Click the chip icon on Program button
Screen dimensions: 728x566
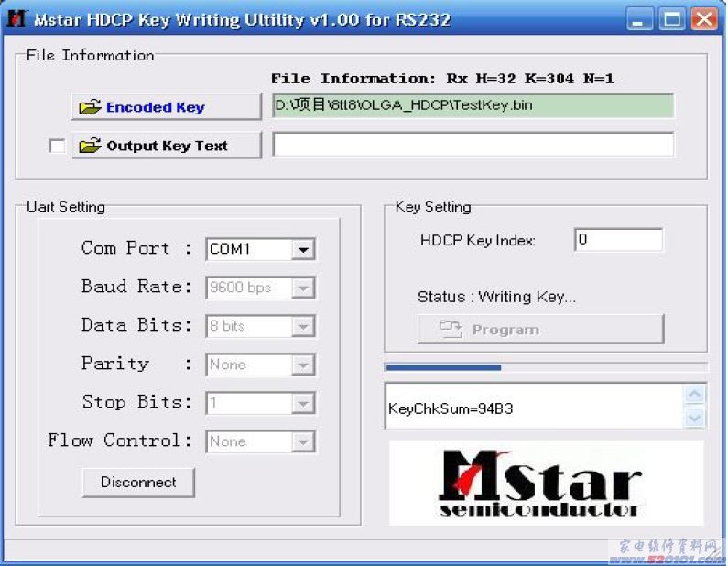pos(451,330)
